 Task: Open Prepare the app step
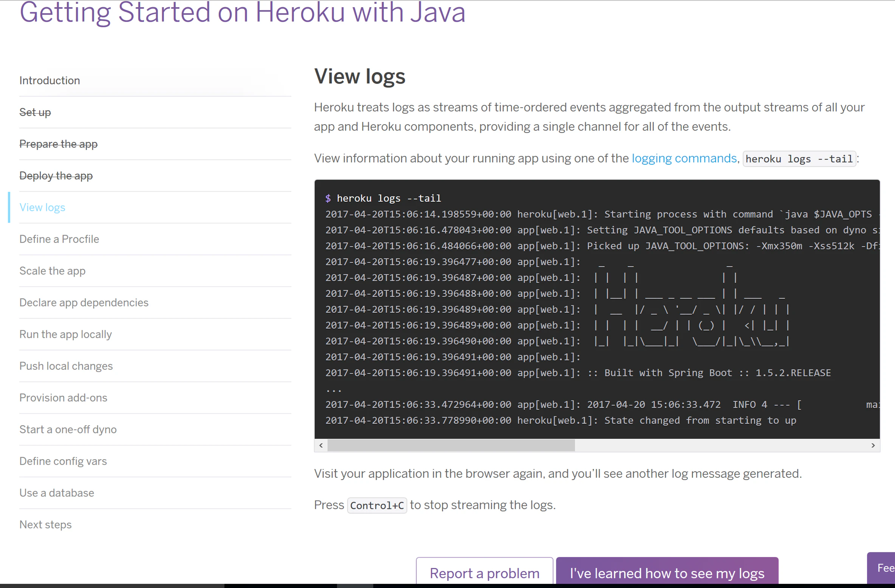(59, 144)
